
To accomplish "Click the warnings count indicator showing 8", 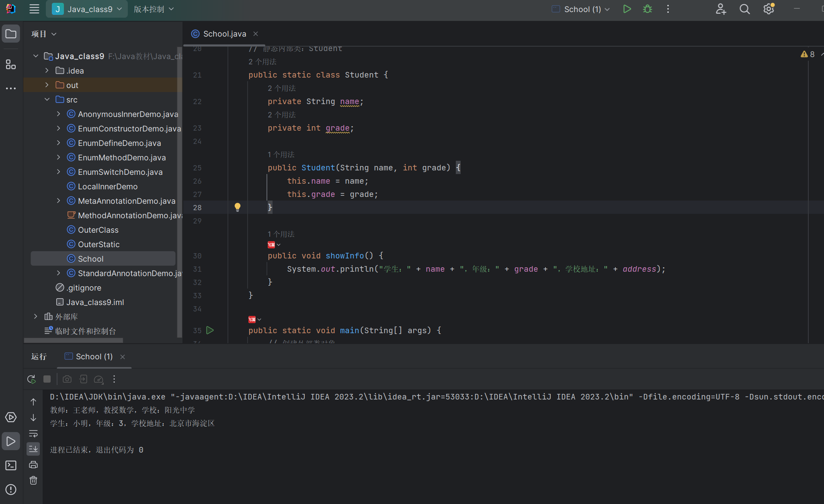I will click(808, 54).
